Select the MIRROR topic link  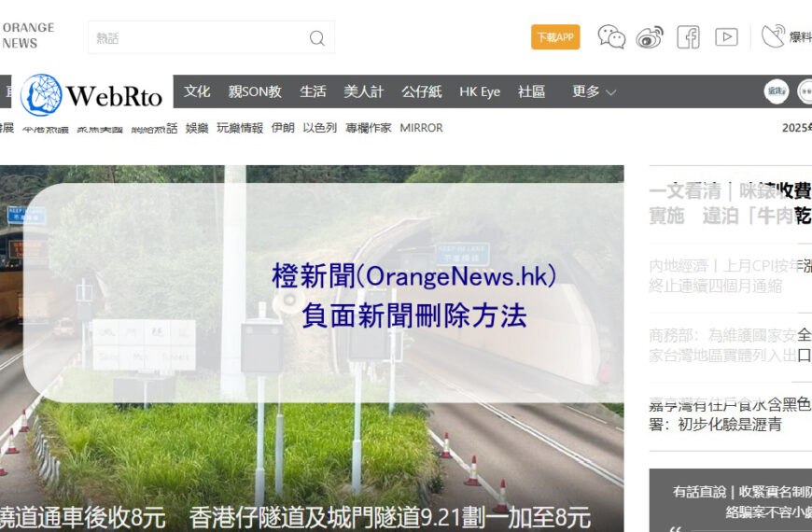point(421,128)
